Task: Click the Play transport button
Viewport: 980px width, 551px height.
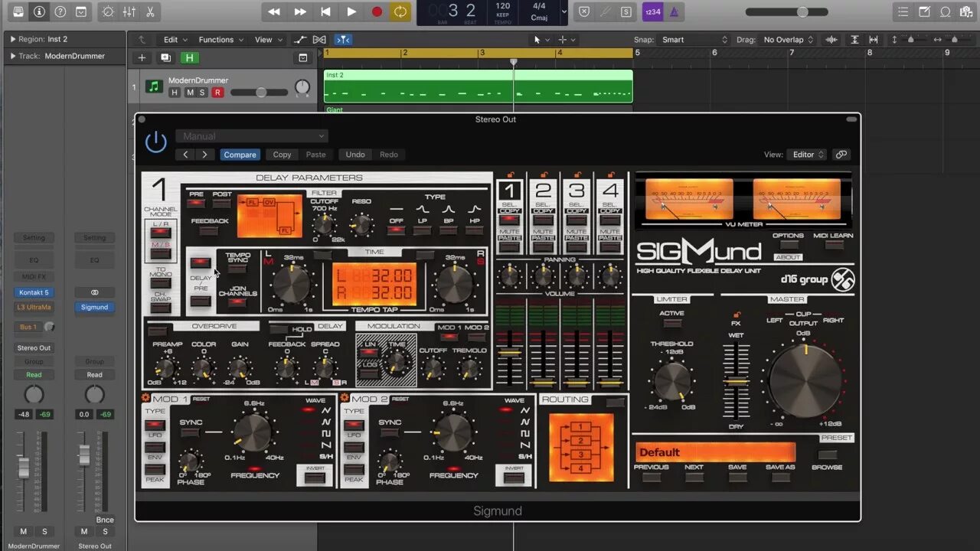Action: point(351,11)
